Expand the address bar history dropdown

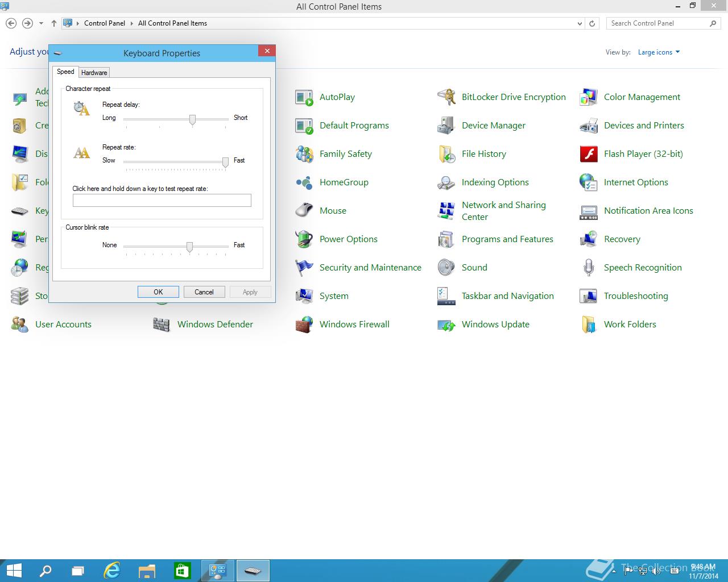tap(580, 23)
